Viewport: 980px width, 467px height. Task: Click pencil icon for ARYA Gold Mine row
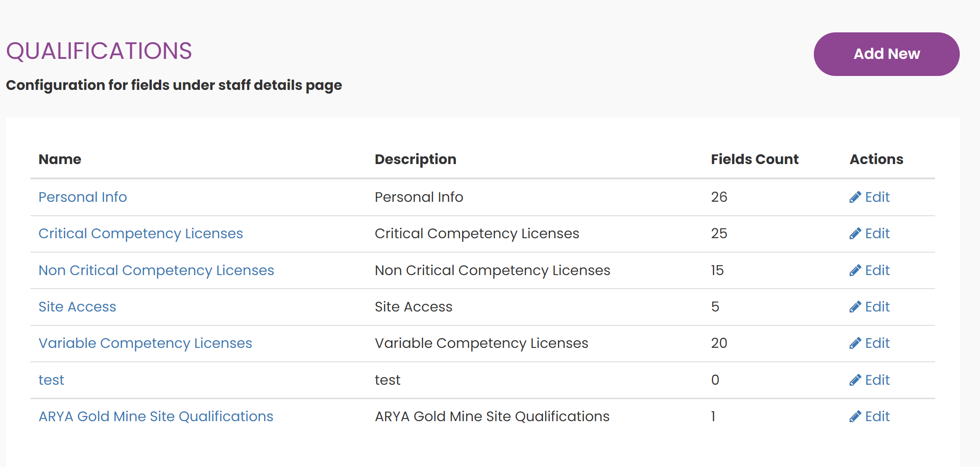click(855, 417)
